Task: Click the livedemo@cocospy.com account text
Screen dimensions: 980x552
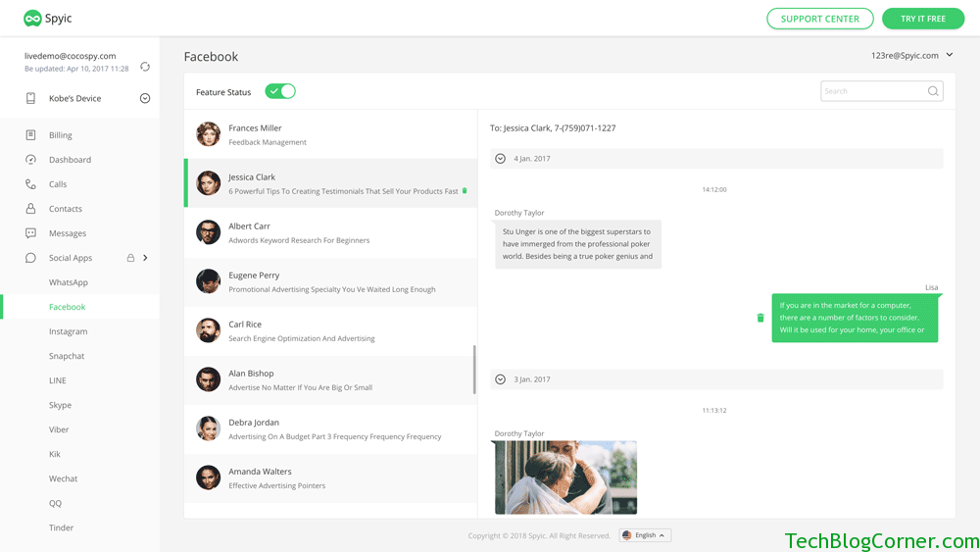Action: point(70,56)
